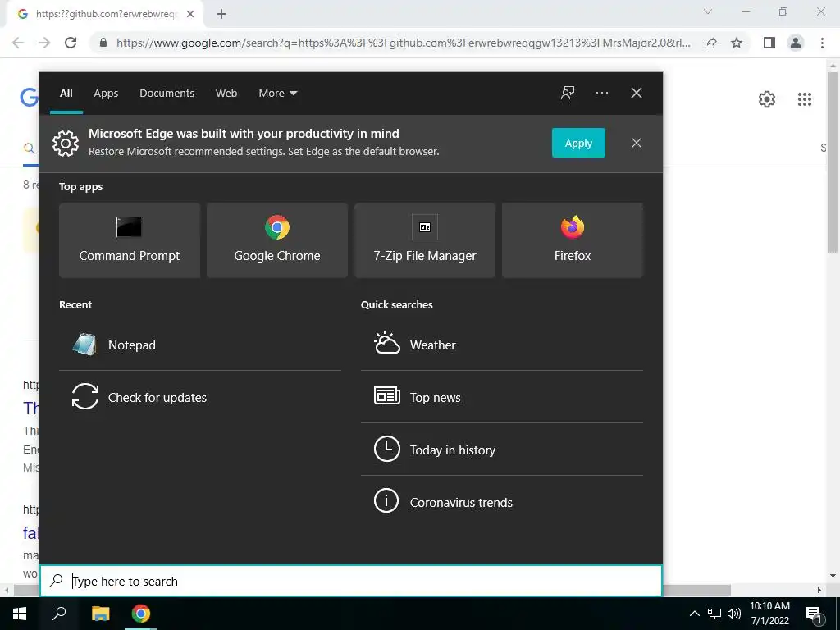Click the Chrome icon on the taskbar
Screen dimensions: 840x630
(x=141, y=614)
